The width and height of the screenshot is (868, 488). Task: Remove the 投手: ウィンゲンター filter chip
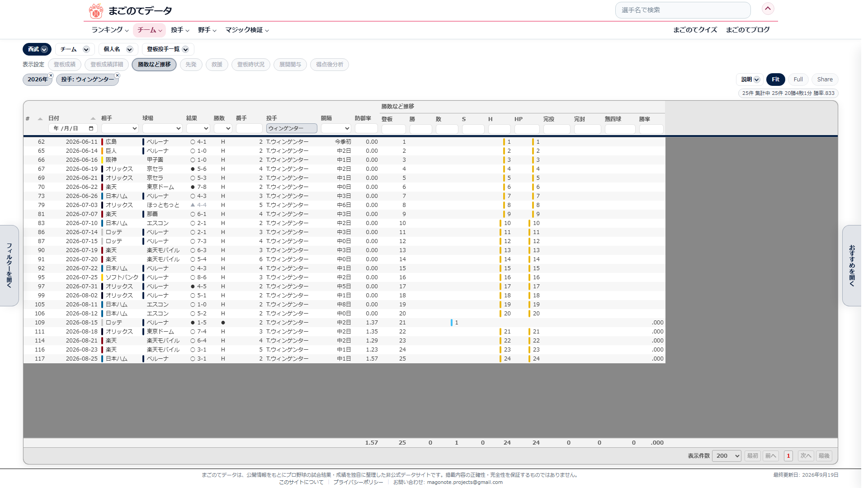117,75
